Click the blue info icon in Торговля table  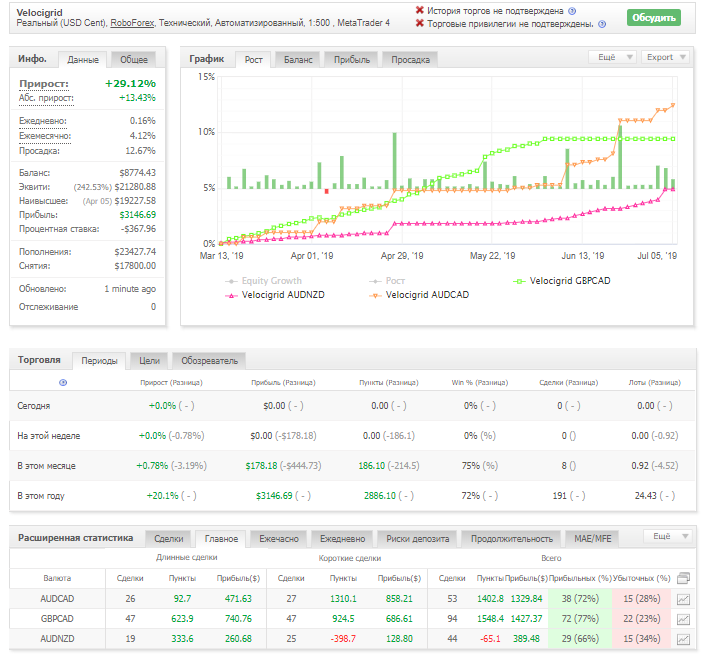point(63,383)
